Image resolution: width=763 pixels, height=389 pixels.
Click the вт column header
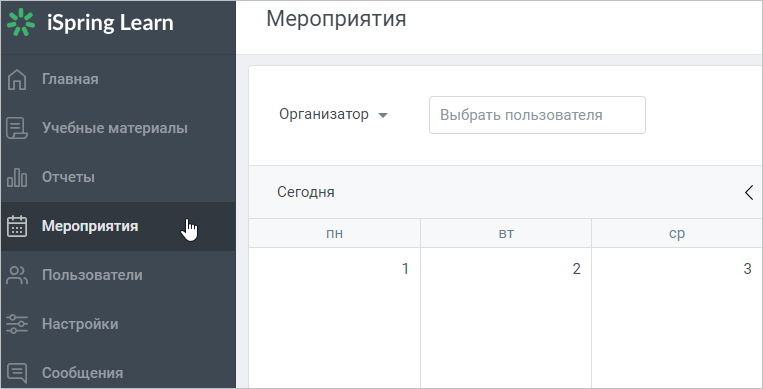pos(506,233)
